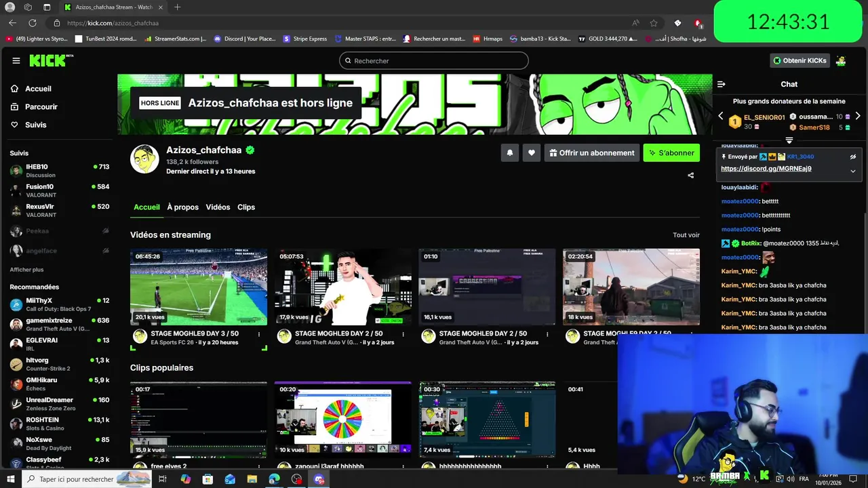Viewport: 868px width, 488px height.
Task: Open the 00:30 plinko clip thumbnail
Action: click(x=488, y=420)
